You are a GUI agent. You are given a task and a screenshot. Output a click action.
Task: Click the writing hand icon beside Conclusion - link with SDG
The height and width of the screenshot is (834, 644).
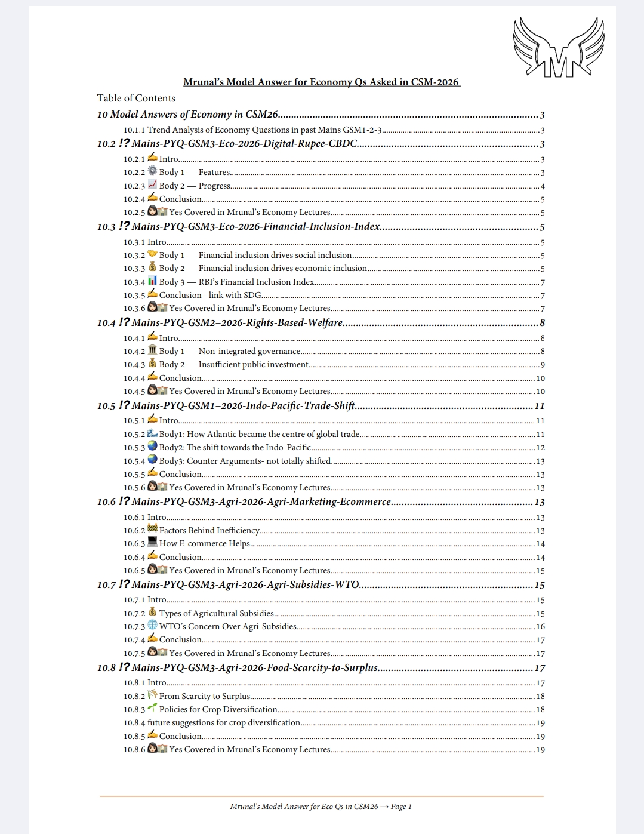152,294
